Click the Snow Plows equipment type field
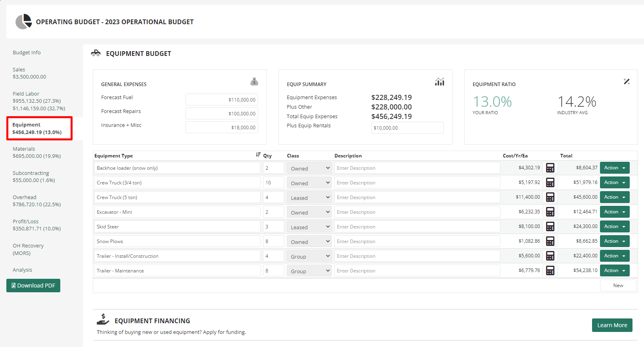Image resolution: width=644 pixels, height=347 pixels. [x=177, y=241]
